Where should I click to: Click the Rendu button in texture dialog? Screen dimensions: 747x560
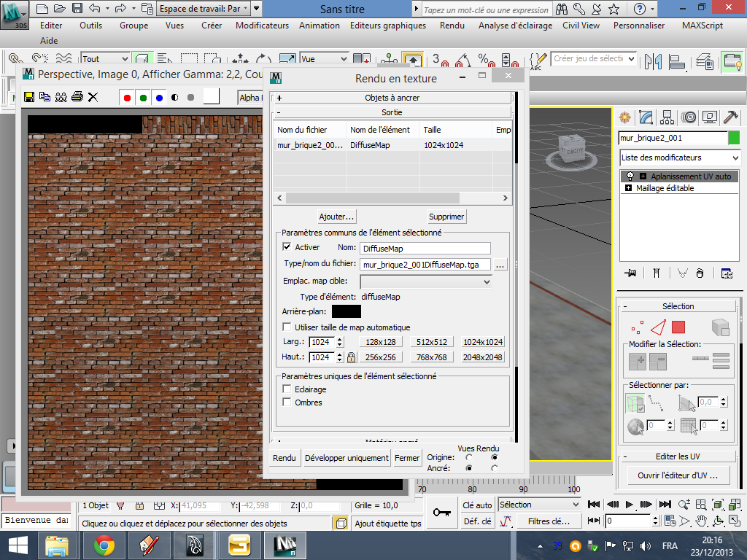click(285, 458)
